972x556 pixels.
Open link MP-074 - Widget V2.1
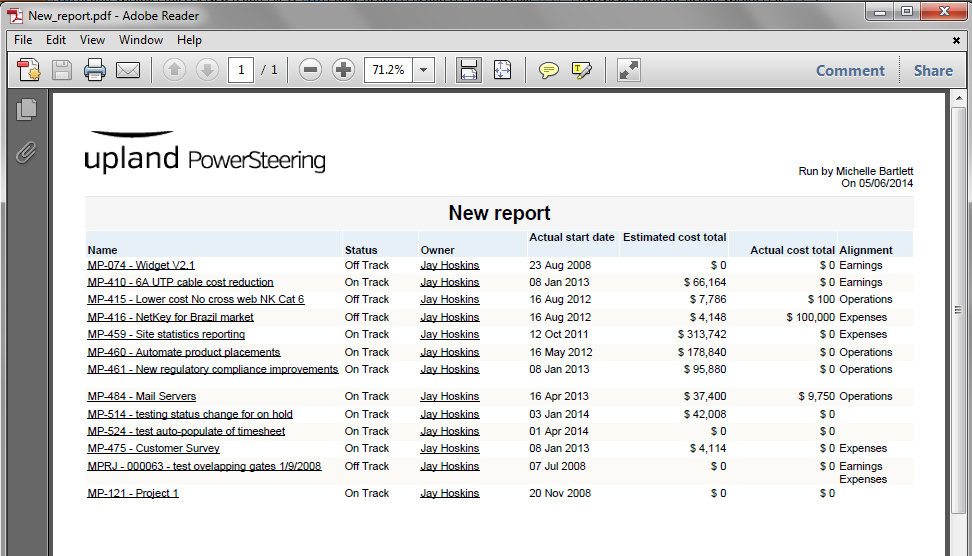[141, 265]
